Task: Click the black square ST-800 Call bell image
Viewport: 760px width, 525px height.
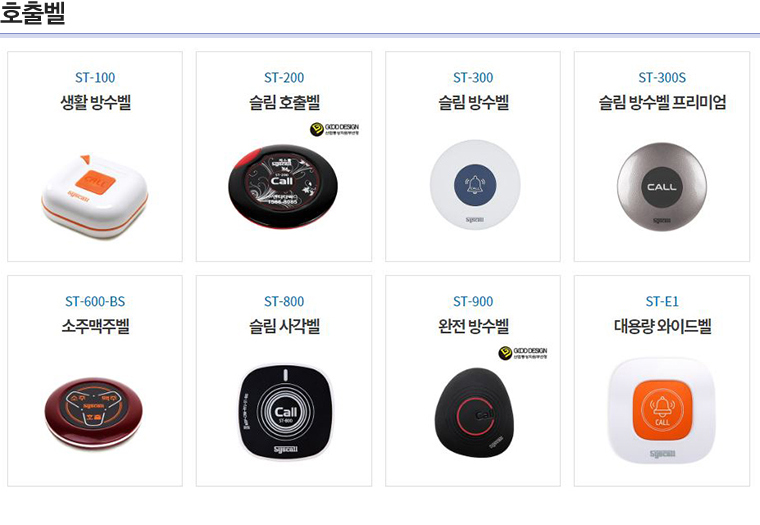Action: pyautogui.click(x=285, y=412)
